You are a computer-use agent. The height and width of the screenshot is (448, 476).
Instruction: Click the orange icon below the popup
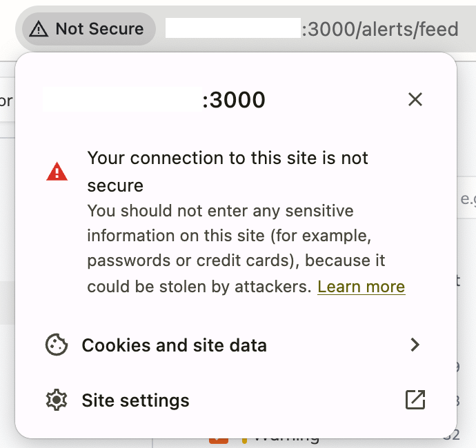219,440
